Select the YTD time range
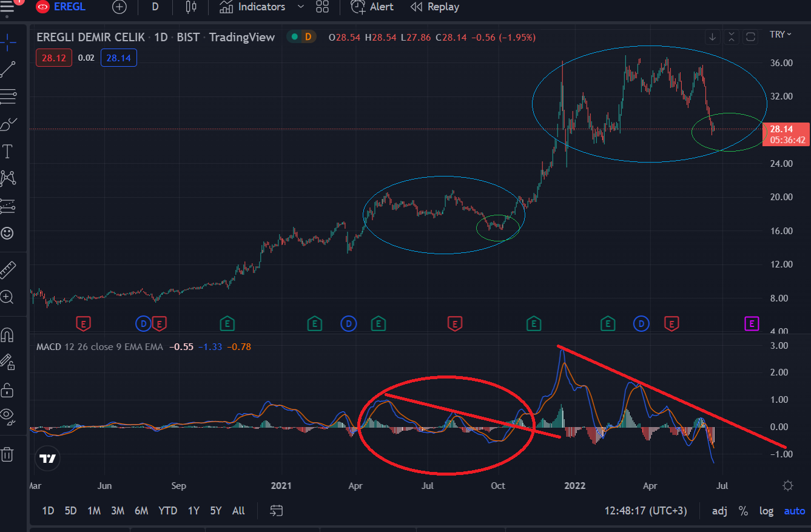811x532 pixels. tap(167, 511)
